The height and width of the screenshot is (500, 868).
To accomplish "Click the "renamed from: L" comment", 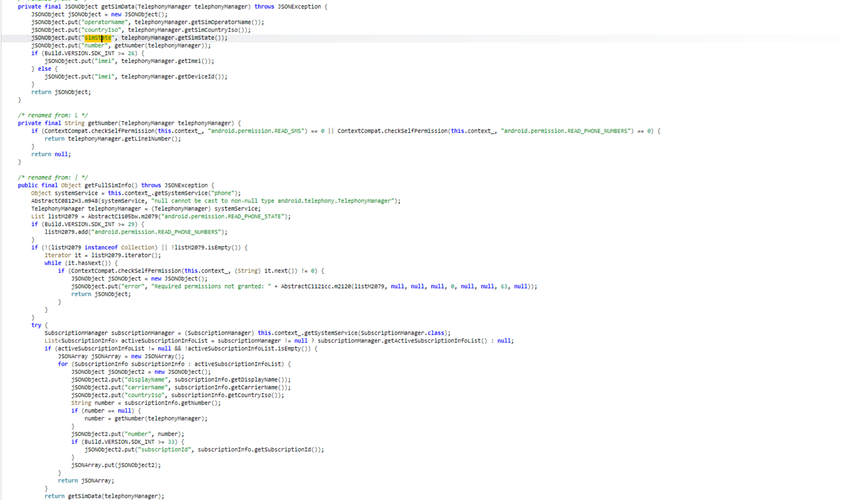I will tap(53, 115).
